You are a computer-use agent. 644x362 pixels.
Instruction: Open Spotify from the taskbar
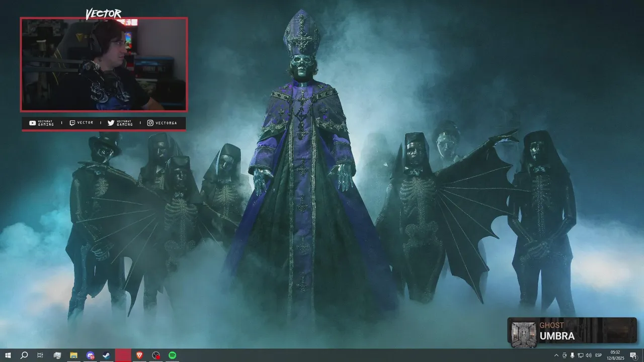point(173,355)
